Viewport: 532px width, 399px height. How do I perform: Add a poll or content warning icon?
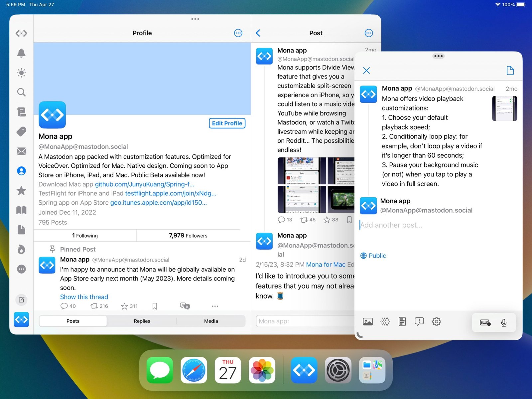pos(419,321)
